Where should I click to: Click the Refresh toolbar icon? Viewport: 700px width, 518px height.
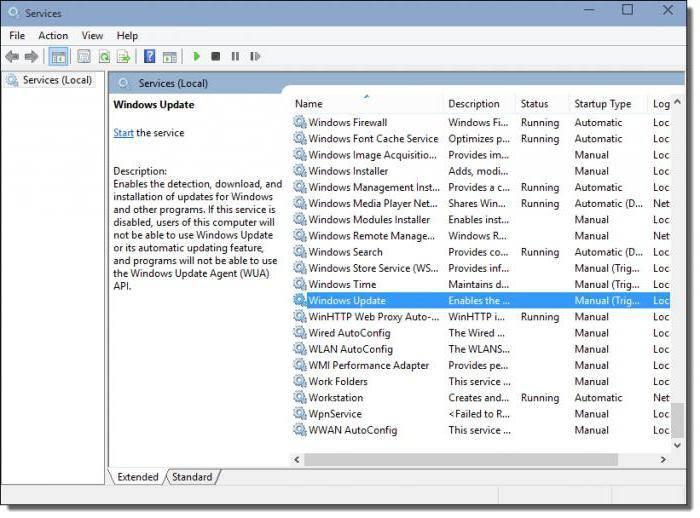(104, 57)
